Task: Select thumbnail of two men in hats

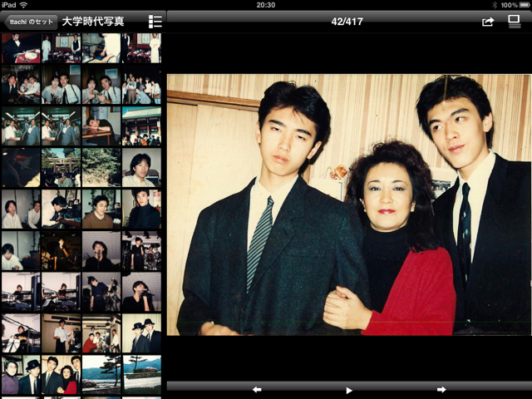Action: (x=141, y=334)
